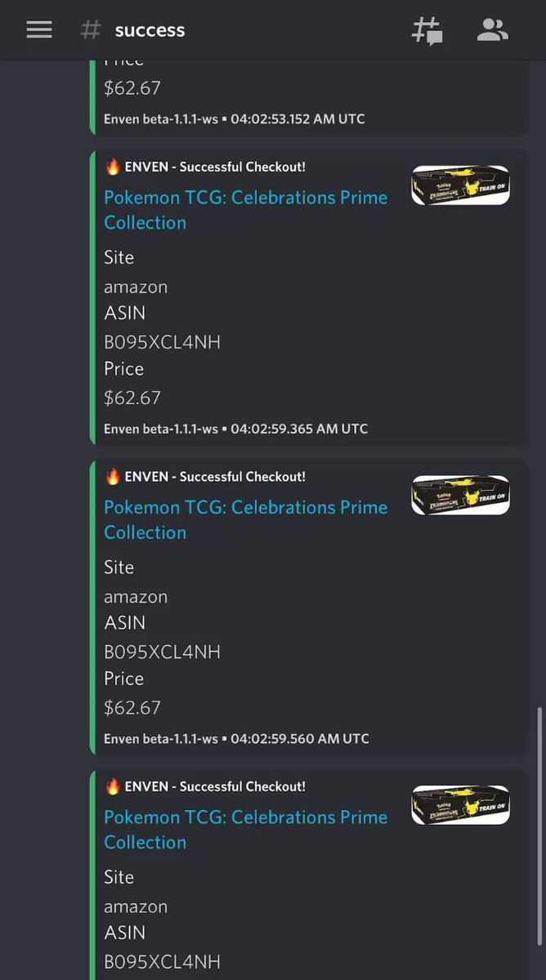Screen dimensions: 546x980
Task: Open the bottommost Celebrations Prime Collection link
Action: [245, 829]
